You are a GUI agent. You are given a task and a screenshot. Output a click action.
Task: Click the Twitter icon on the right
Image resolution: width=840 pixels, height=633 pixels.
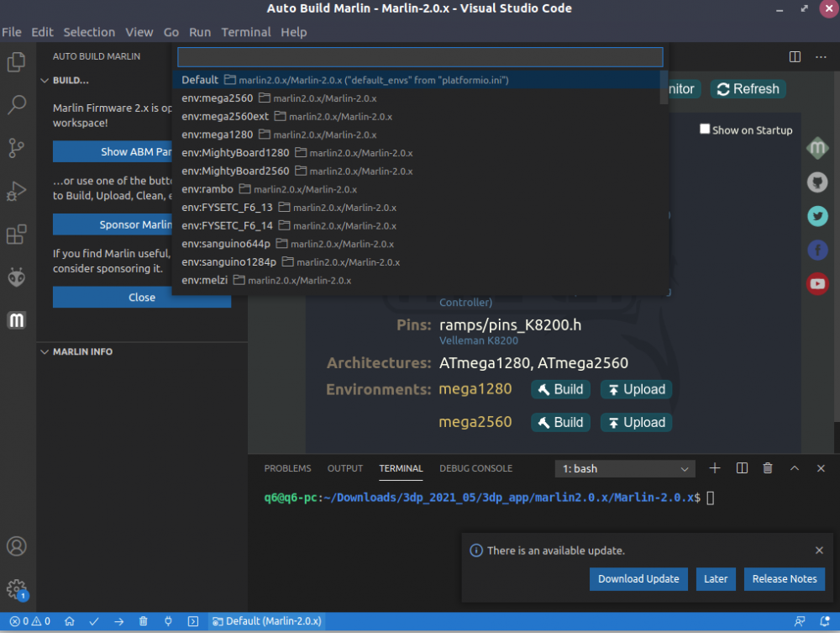point(817,216)
